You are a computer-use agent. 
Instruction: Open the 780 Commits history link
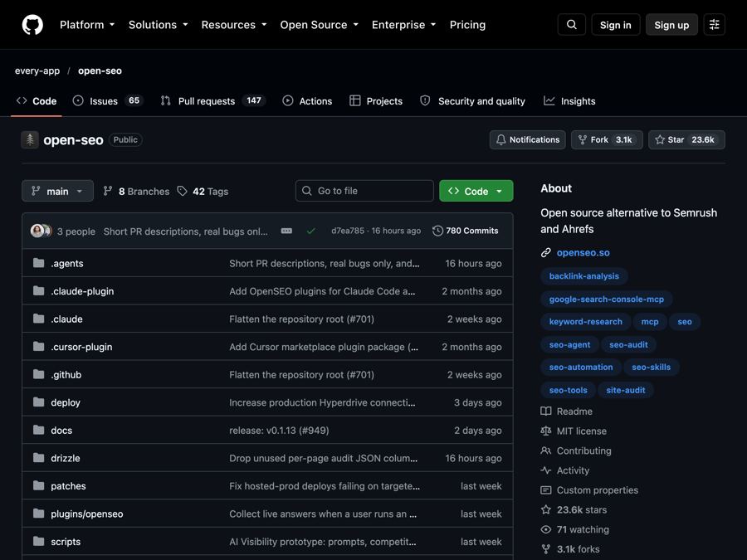click(x=465, y=231)
